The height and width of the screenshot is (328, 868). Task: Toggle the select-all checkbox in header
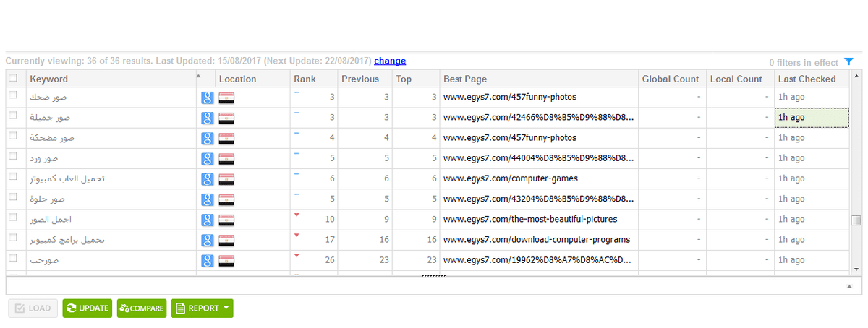point(13,78)
